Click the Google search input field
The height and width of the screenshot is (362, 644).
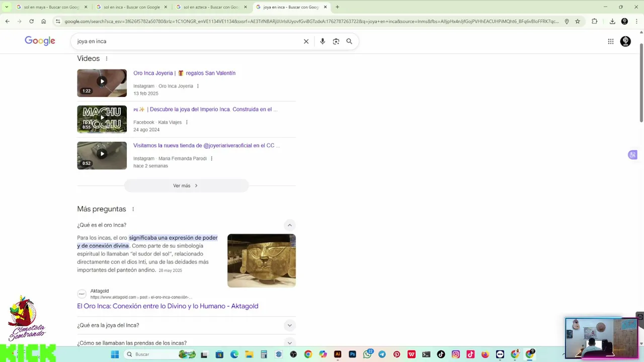[x=186, y=41]
